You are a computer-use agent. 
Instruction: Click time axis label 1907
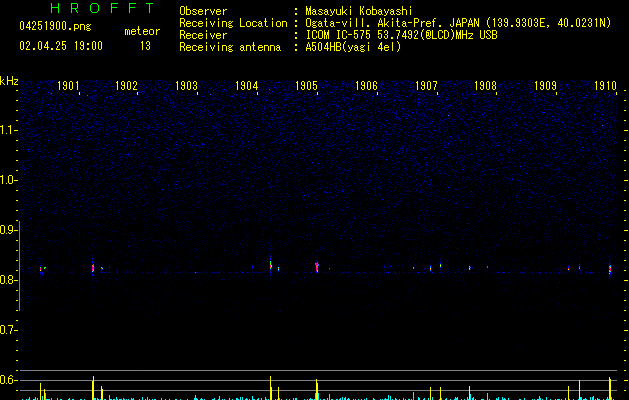(426, 86)
